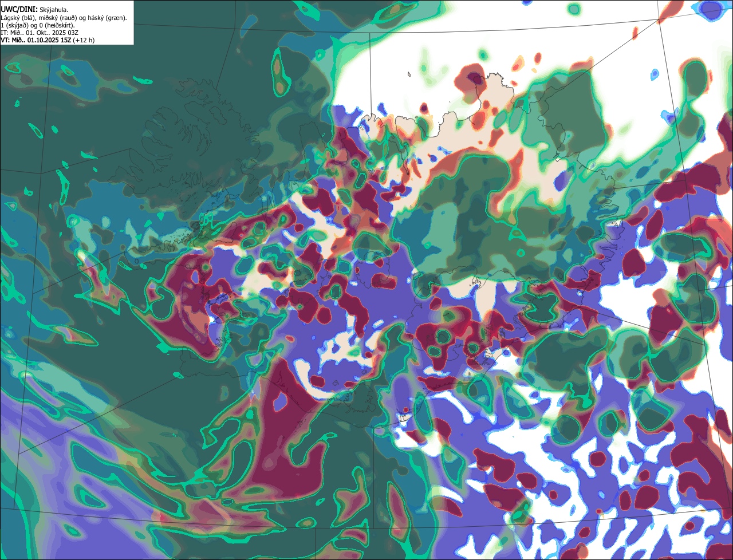Click the 'IT: Mið.. 01. Okt.. 2025 03Z' line
Screen dimensions: 733x560
pyautogui.click(x=40, y=33)
